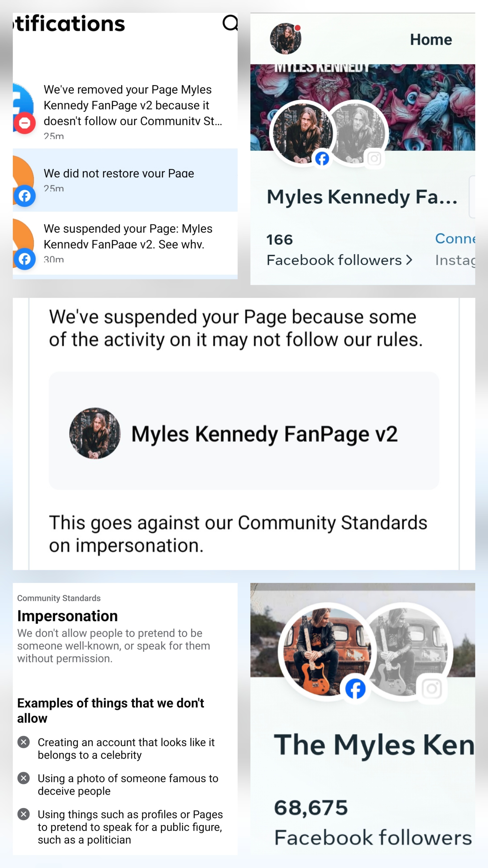Click the small profile avatar beside Home
Screen dimensions: 488x868
click(x=286, y=39)
